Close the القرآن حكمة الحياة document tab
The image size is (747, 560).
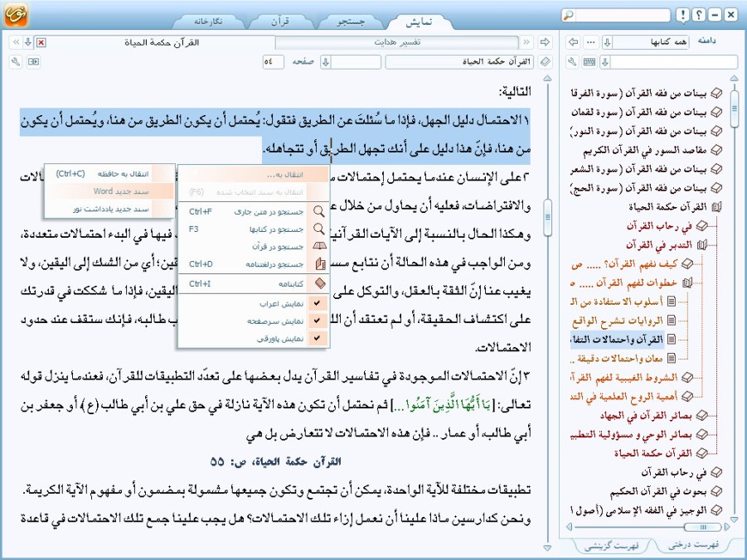pos(41,42)
